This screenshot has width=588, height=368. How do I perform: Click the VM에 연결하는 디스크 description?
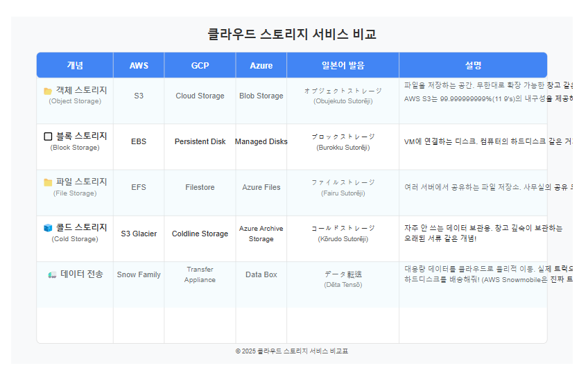(x=488, y=141)
